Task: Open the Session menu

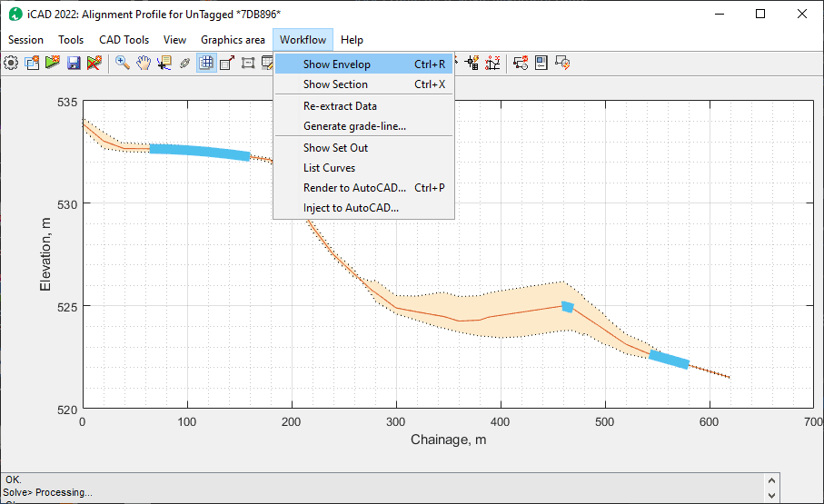Action: click(25, 40)
